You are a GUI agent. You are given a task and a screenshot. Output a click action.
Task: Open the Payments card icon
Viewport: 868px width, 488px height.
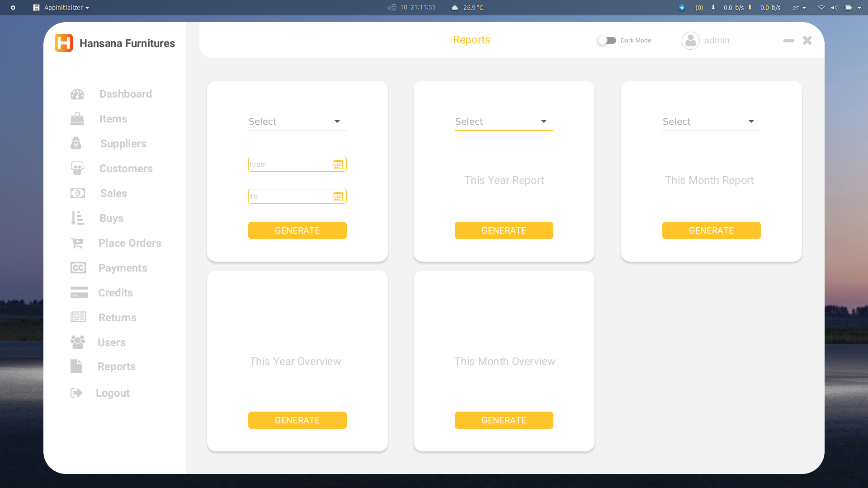click(x=77, y=267)
